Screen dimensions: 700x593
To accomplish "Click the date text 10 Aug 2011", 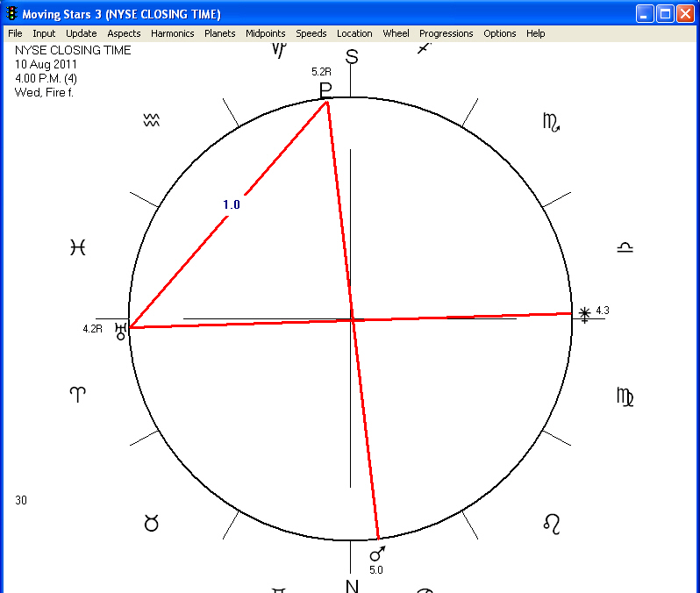I will 46,64.
